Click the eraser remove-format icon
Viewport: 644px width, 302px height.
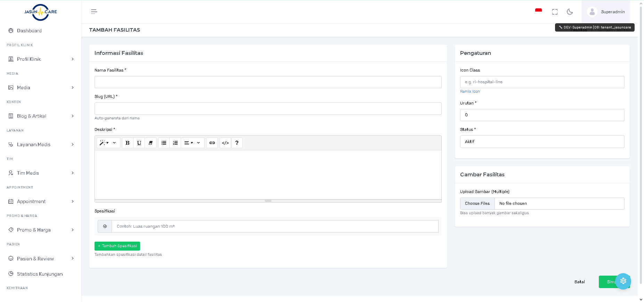[x=150, y=143]
